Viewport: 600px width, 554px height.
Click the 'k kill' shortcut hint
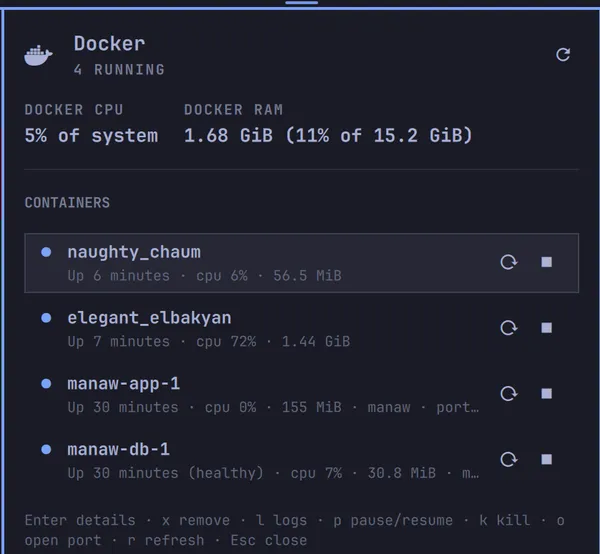[x=505, y=521]
